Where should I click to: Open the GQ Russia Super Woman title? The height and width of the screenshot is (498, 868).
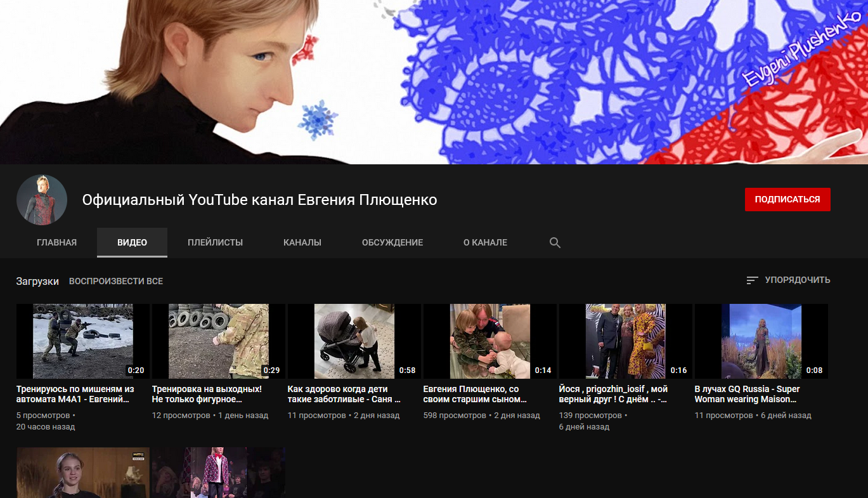point(747,394)
